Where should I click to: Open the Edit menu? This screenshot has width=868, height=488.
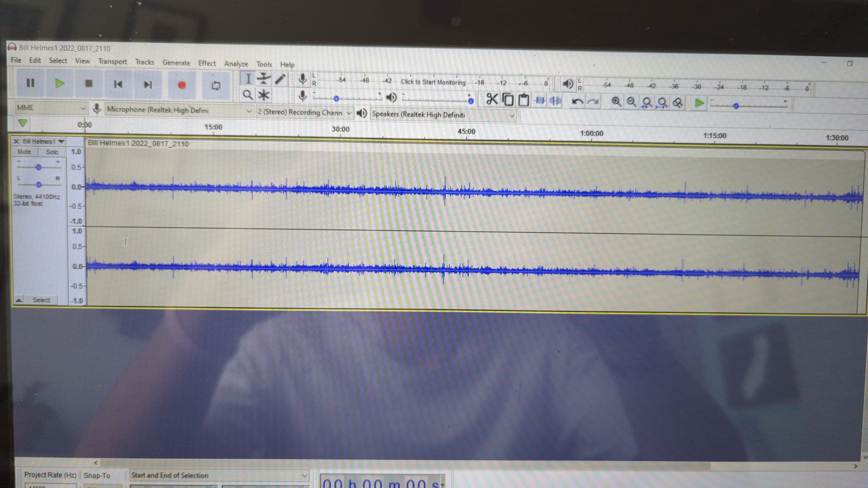(35, 60)
